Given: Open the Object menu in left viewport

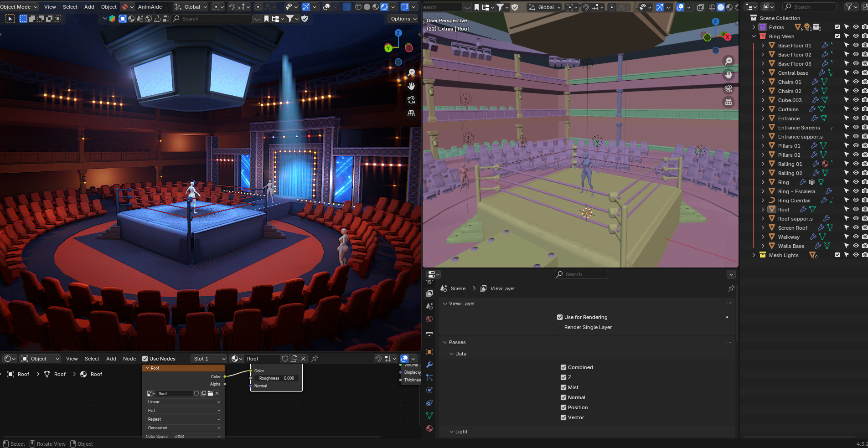Looking at the screenshot, I should point(109,7).
